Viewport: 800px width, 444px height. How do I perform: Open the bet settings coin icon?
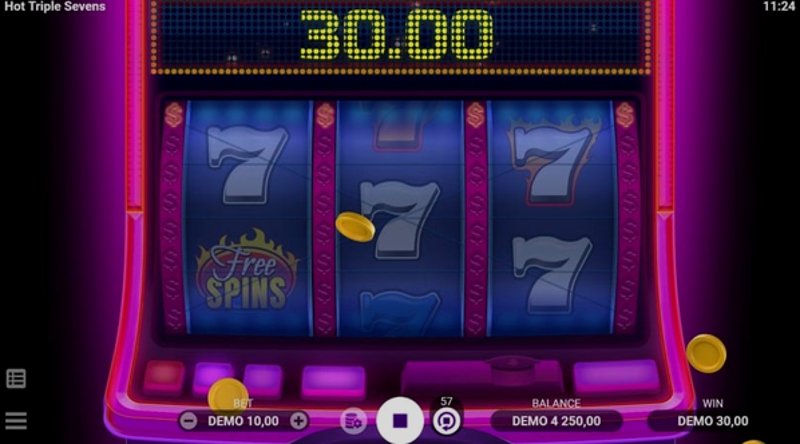coord(353,422)
